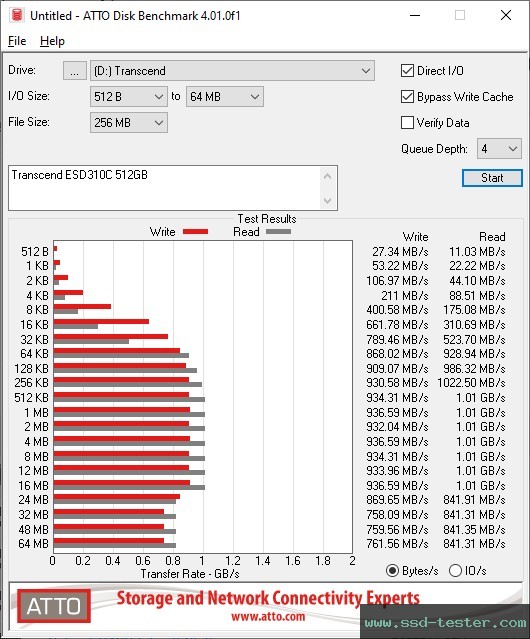530x639 pixels.
Task: Click the 930.58 MB/s write result
Action: point(397,383)
